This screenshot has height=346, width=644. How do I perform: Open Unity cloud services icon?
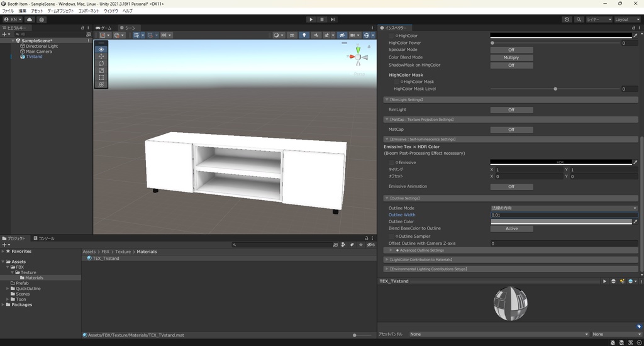click(x=30, y=20)
